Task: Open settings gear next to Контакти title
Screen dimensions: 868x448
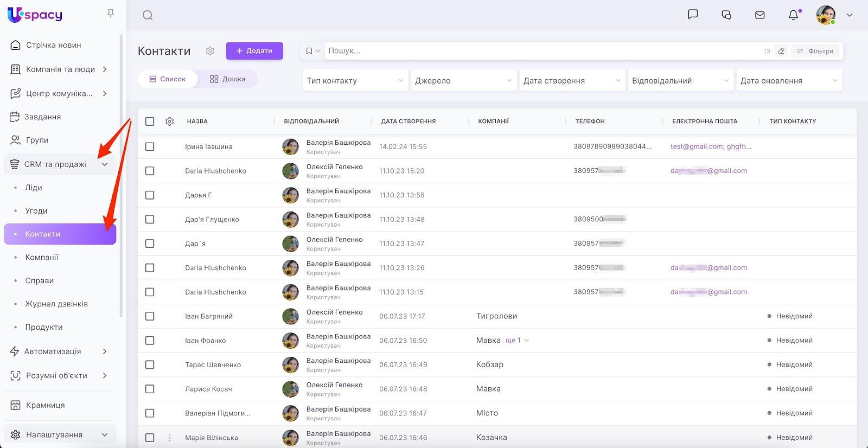Action: 210,51
